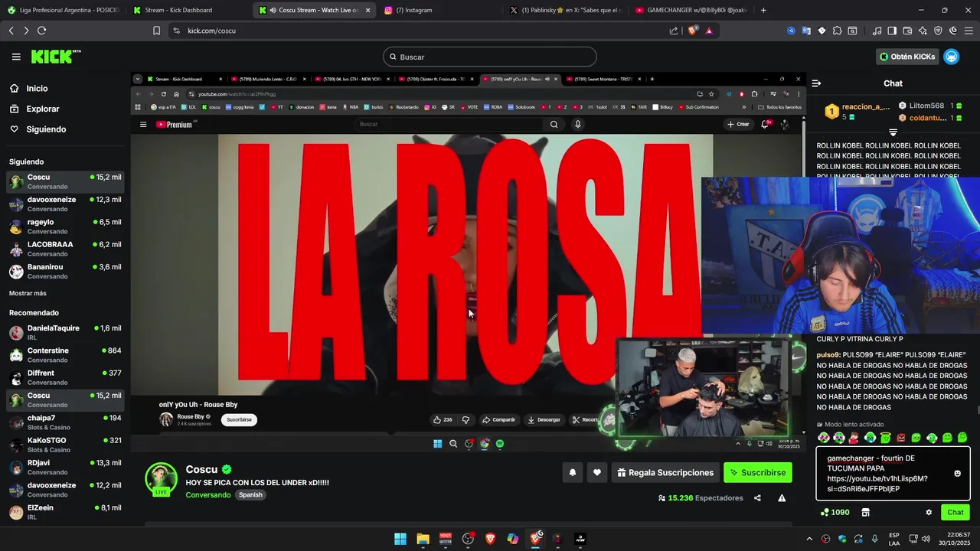The image size is (980, 551).
Task: Focus the Buscar search field
Action: 490,57
